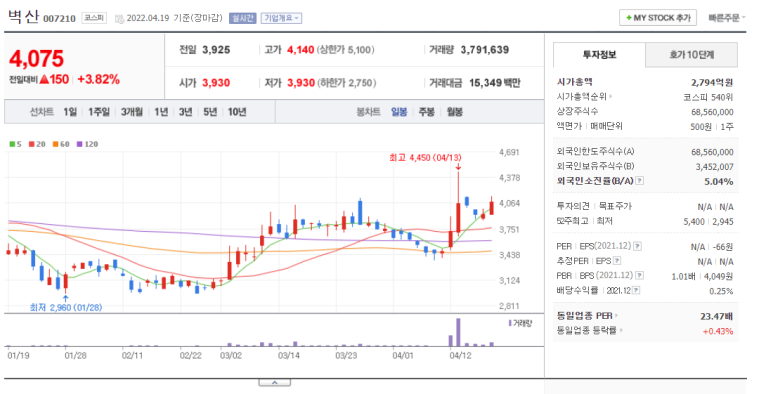Viewport: 773px width, 394px height.
Task: Select the 3개월 line chart period
Action: coord(132,112)
